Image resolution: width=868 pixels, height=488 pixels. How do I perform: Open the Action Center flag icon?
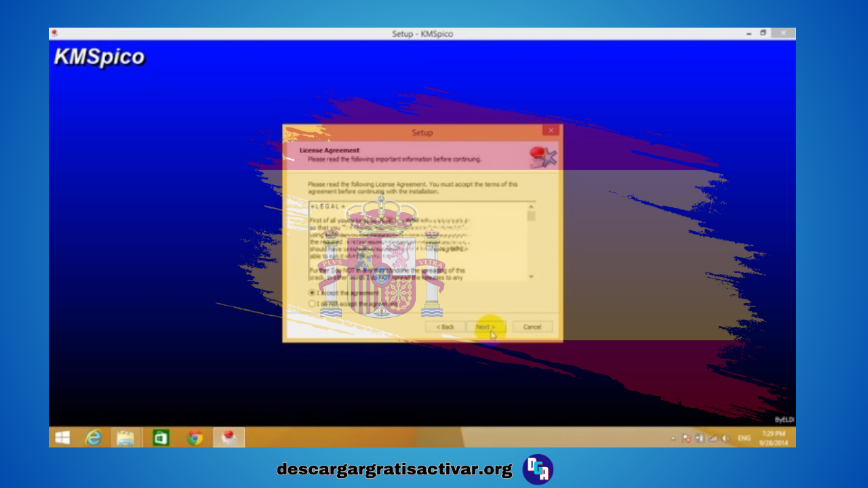[686, 439]
